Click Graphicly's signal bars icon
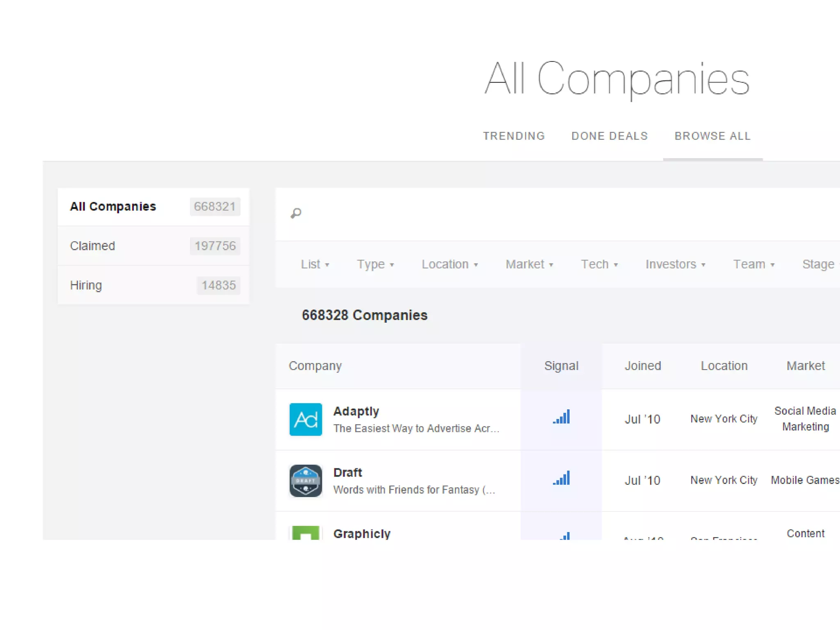The height and width of the screenshot is (630, 840). point(565,536)
